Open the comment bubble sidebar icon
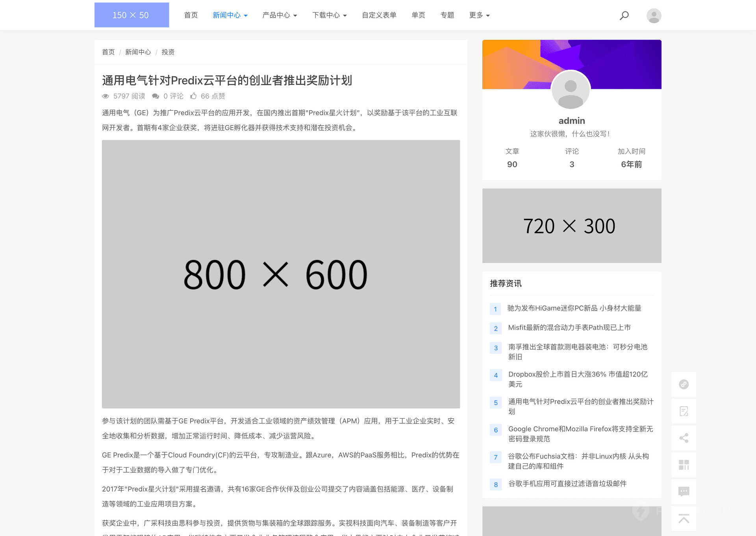The height and width of the screenshot is (536, 756). click(684, 491)
